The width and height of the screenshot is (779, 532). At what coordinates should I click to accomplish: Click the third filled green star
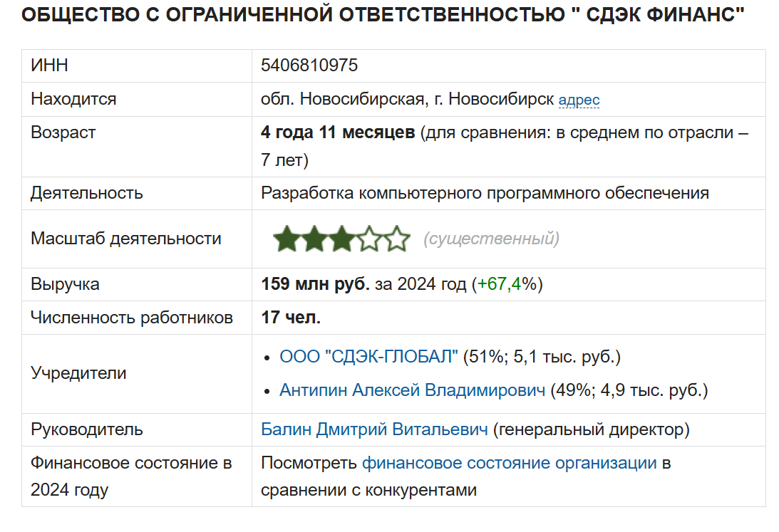pyautogui.click(x=341, y=239)
